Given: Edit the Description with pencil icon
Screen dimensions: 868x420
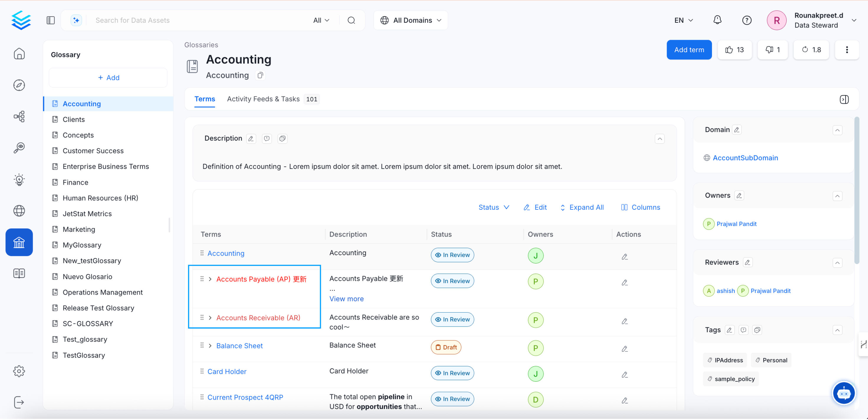Looking at the screenshot, I should pos(251,139).
